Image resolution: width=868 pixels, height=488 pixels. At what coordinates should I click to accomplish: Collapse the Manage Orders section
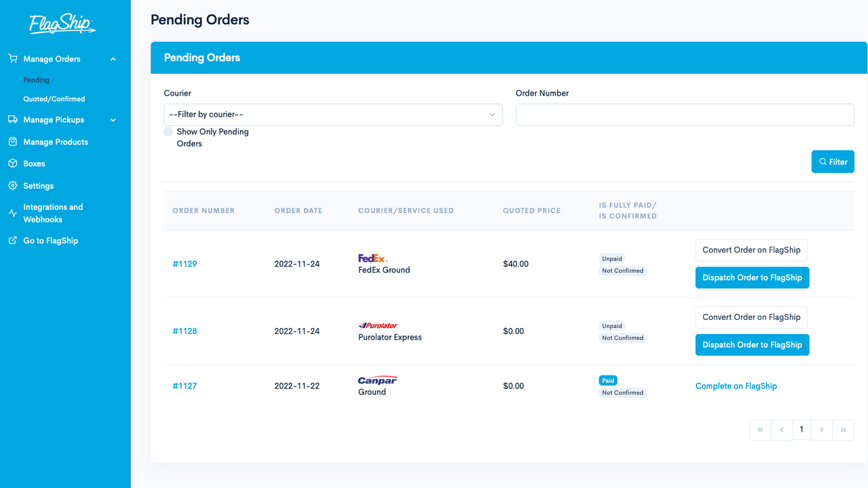(113, 59)
